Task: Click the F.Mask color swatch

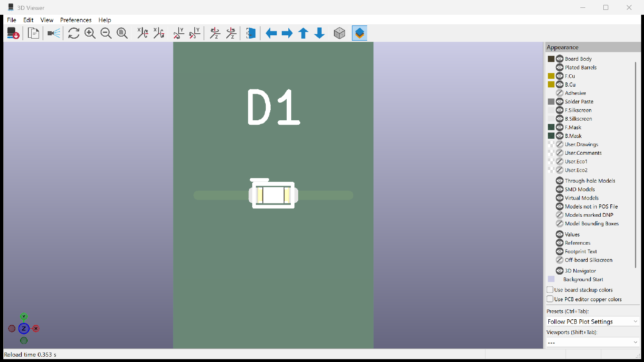Action: click(x=551, y=127)
